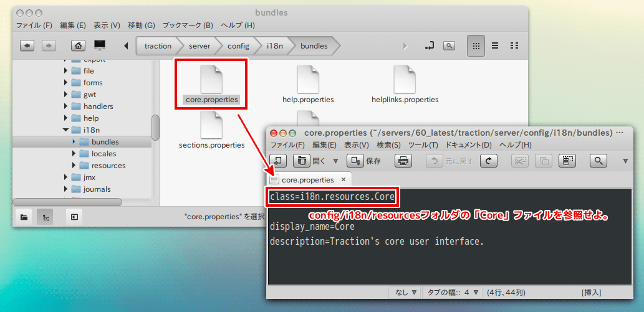Open the recent files dropdown next to 開く
Image resolution: width=644 pixels, height=312 pixels.
[335, 161]
